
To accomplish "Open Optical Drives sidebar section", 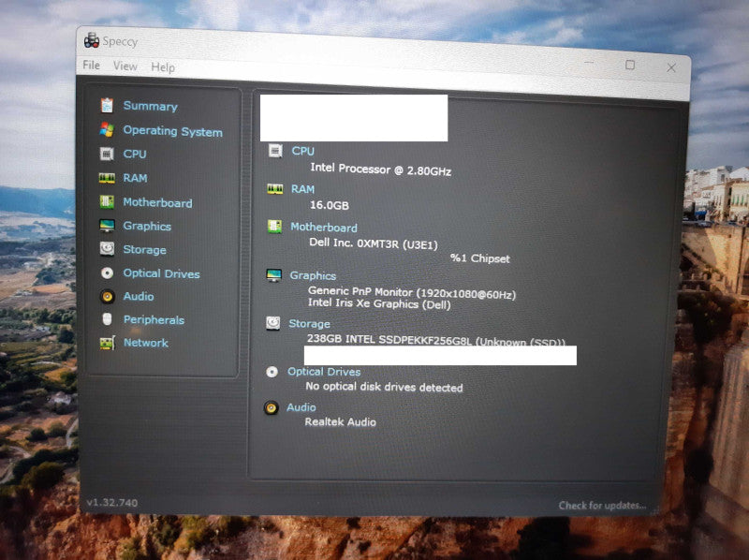I will coord(161,273).
